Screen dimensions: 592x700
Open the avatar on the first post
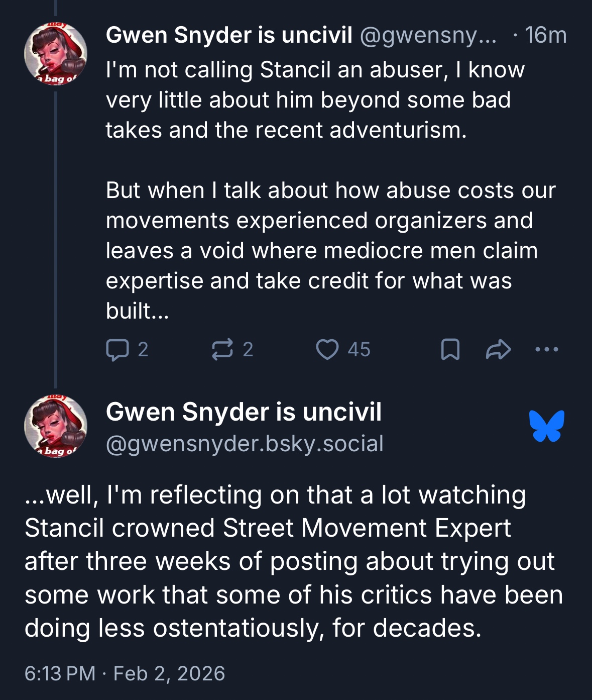56,54
